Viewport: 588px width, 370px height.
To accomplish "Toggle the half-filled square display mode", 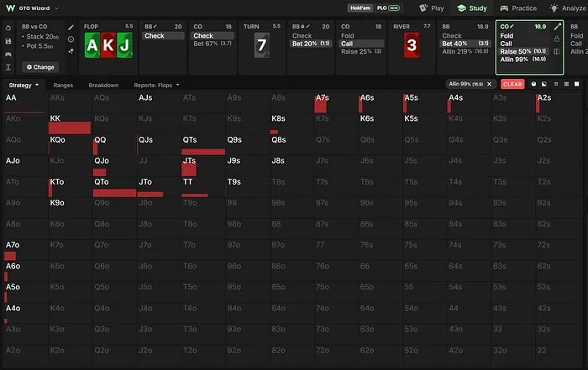I will [x=544, y=84].
